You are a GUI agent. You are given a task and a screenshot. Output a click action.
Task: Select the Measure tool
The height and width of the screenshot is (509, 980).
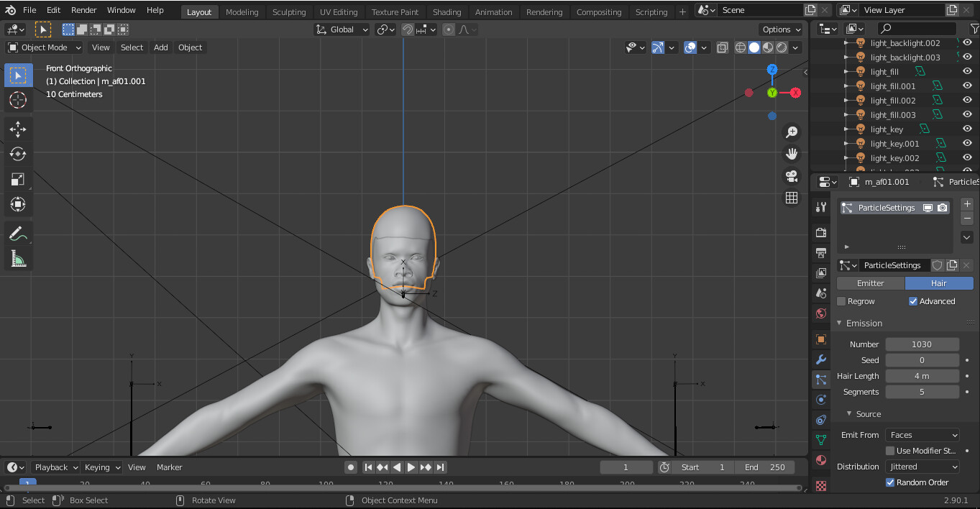coord(18,258)
